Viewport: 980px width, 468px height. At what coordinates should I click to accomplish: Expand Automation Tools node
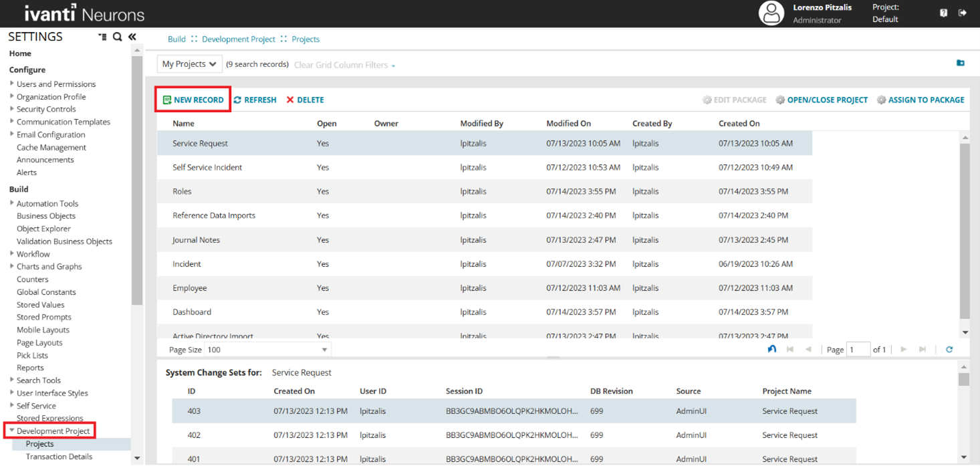(x=12, y=203)
